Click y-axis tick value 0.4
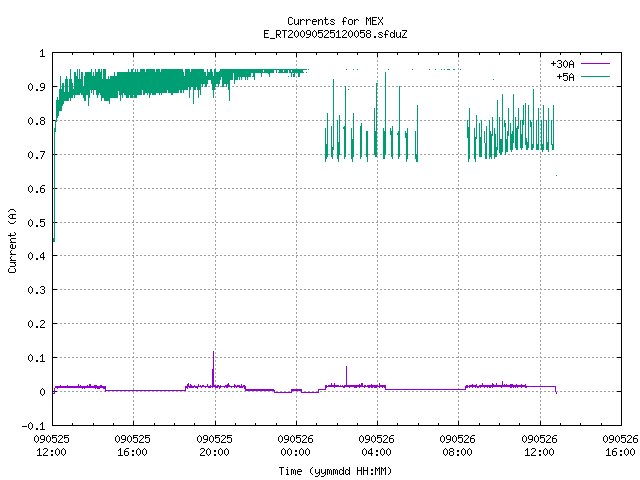This screenshot has height=480, width=640. point(36,256)
